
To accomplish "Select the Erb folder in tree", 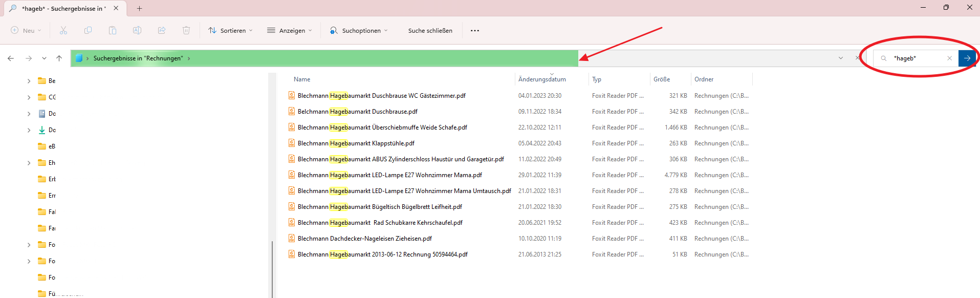I will click(47, 179).
